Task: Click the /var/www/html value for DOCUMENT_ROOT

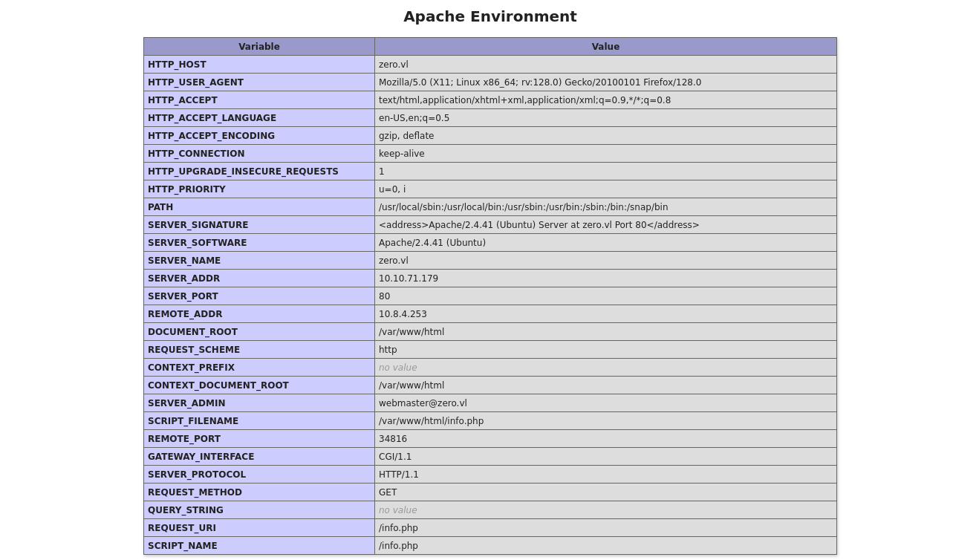Action: [412, 332]
